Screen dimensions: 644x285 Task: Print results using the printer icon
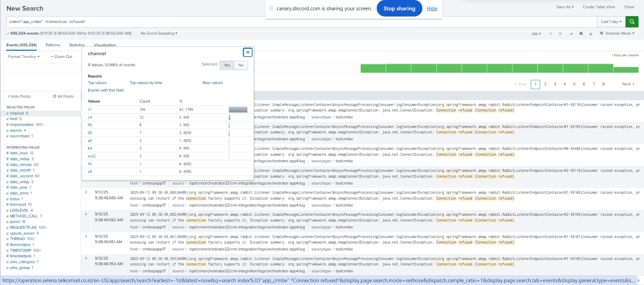[581, 34]
